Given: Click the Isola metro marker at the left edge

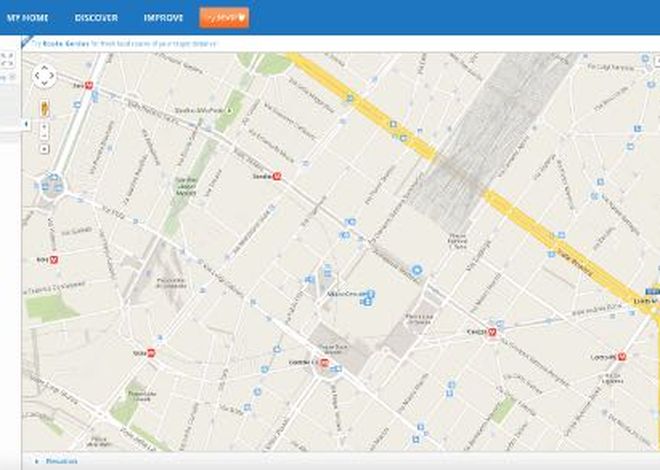Looking at the screenshot, I should pos(54,260).
